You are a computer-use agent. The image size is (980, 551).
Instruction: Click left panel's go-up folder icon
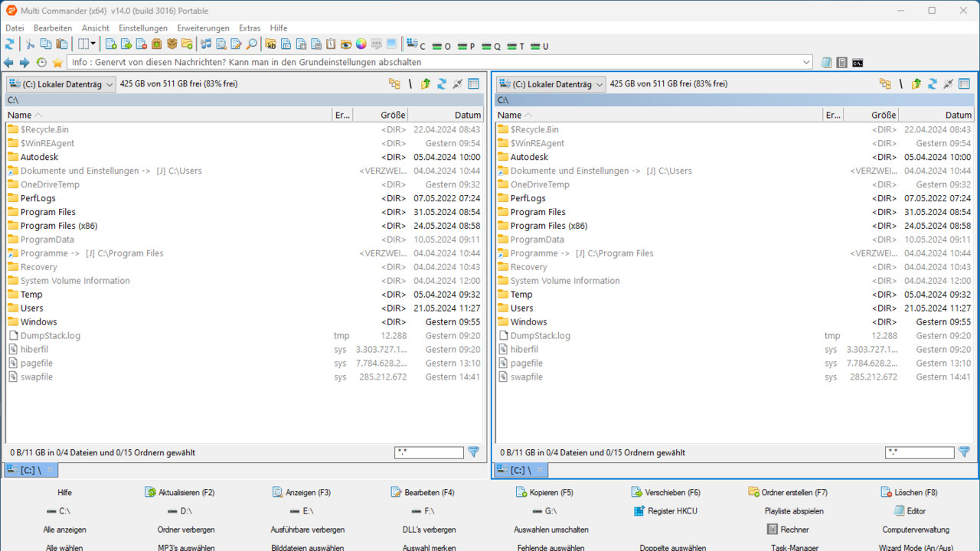tap(426, 84)
